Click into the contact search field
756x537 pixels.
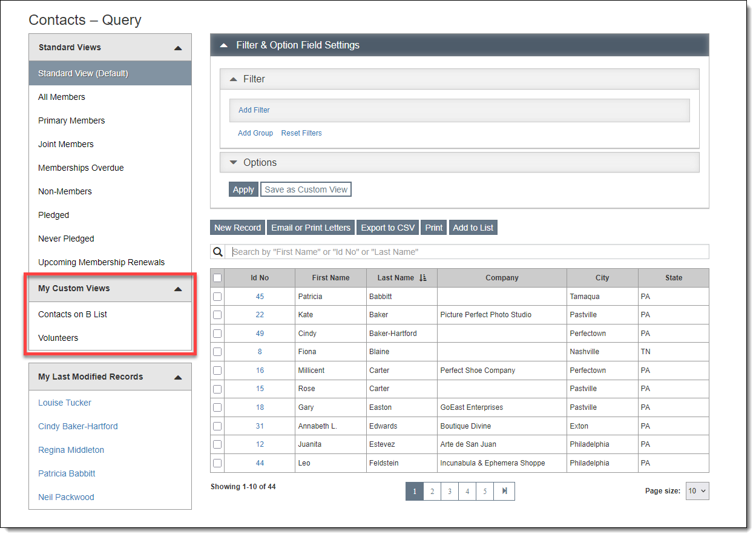pos(469,252)
